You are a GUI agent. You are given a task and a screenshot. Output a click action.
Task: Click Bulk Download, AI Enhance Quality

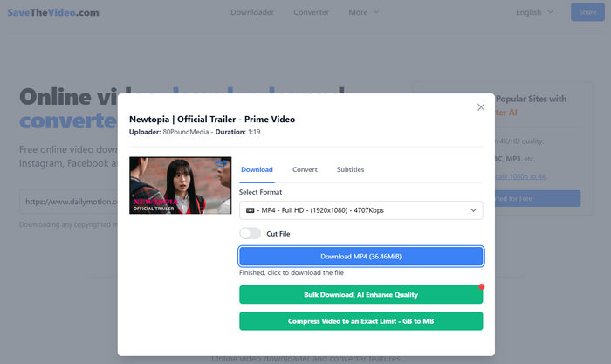(360, 295)
